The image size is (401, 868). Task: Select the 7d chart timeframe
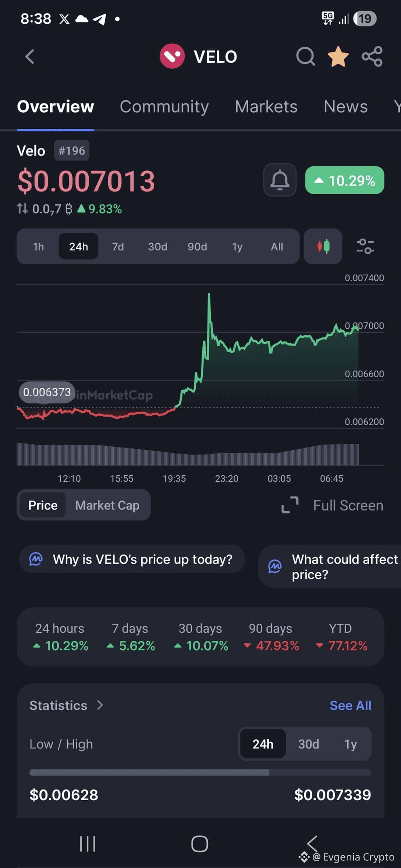tap(118, 247)
